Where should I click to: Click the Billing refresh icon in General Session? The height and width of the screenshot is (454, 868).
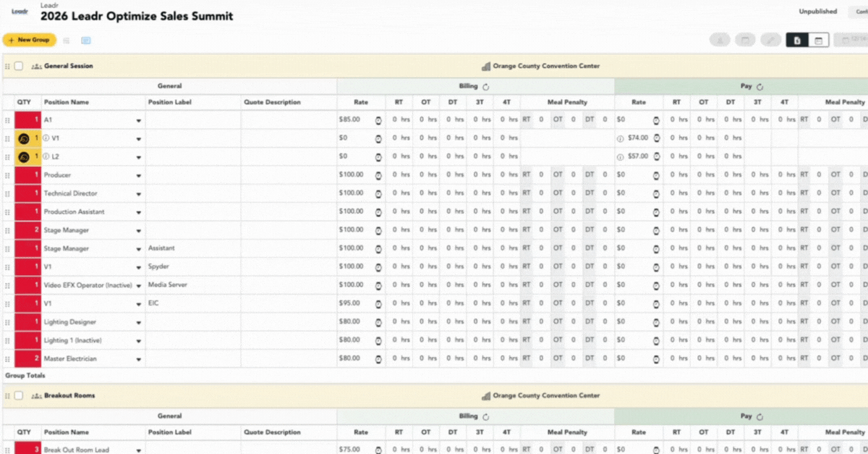pos(486,86)
